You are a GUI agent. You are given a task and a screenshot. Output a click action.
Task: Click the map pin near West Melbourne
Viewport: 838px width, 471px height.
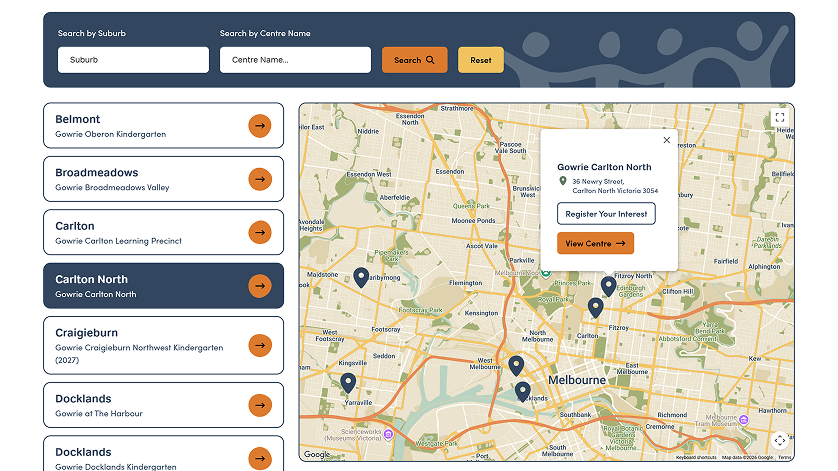pos(516,366)
